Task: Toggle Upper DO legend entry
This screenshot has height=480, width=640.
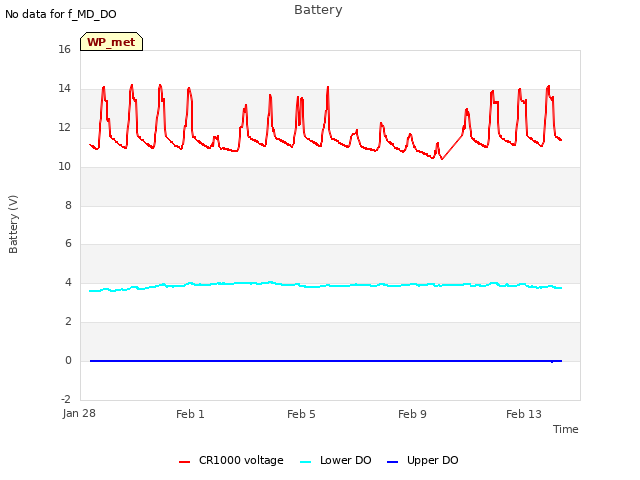Action: (x=422, y=460)
